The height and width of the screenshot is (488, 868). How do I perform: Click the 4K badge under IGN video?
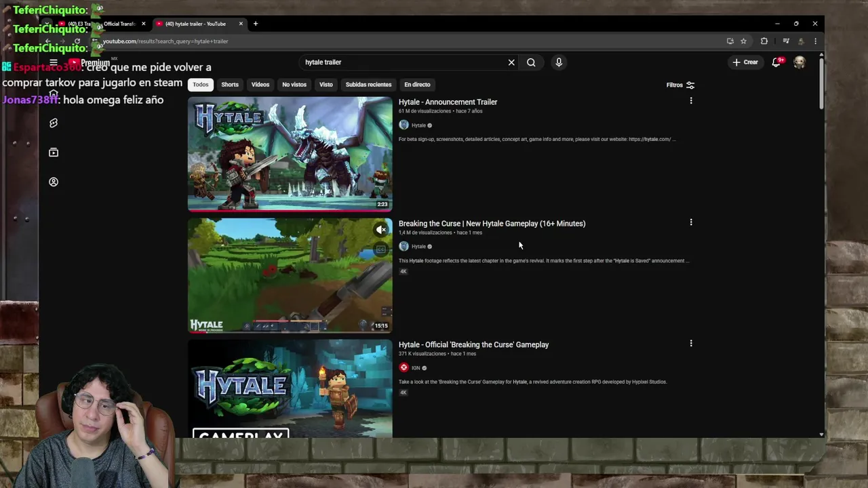point(403,392)
